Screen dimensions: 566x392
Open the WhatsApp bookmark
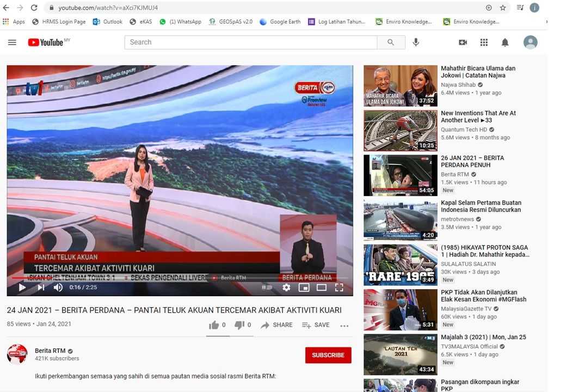(x=181, y=22)
